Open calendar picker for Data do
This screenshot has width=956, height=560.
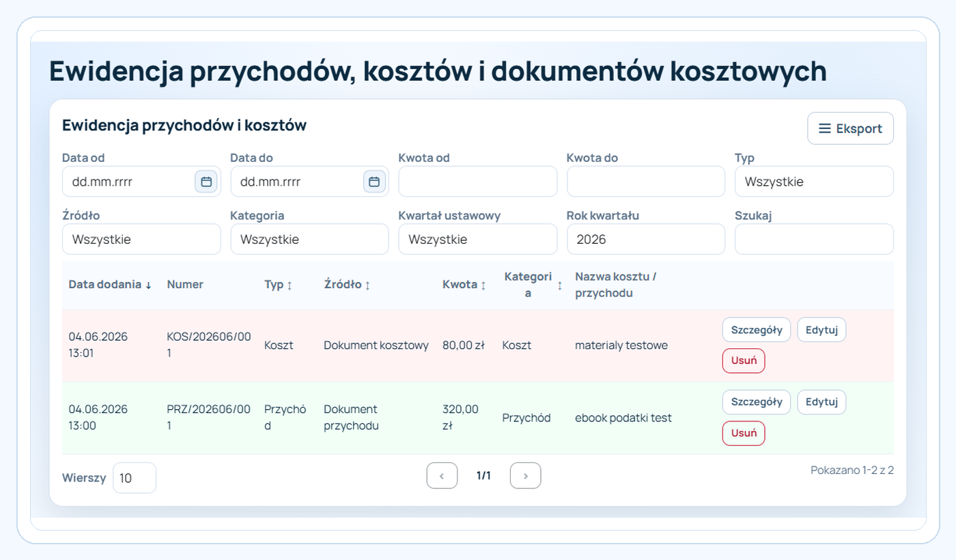pyautogui.click(x=374, y=182)
